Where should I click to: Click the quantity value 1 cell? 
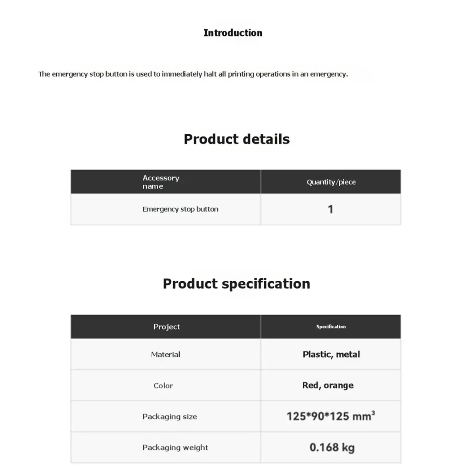(x=331, y=209)
